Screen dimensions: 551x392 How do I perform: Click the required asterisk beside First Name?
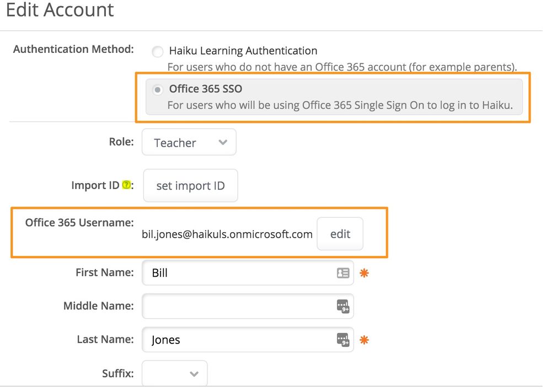(364, 273)
